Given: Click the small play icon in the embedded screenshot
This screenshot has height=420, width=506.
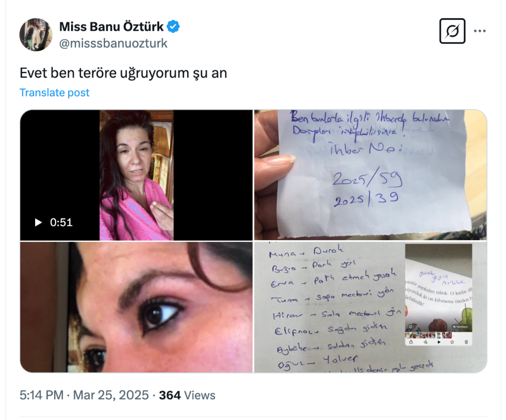Looking at the screenshot, I should click(439, 342).
